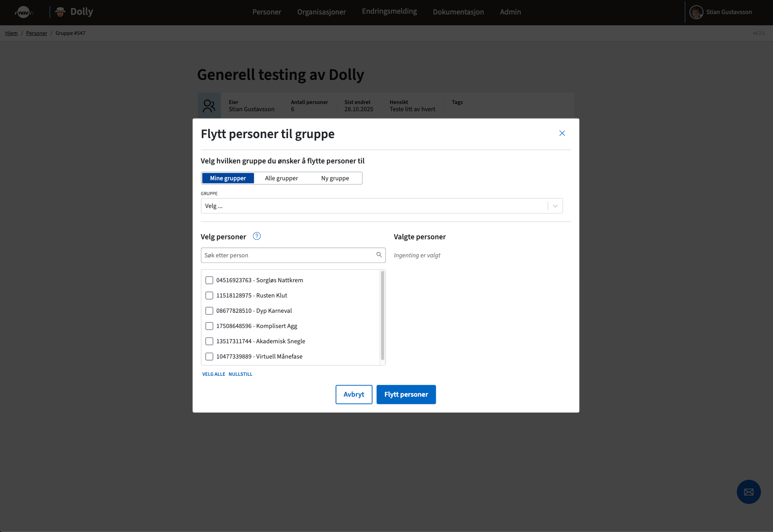Click the help question mark icon

point(257,236)
